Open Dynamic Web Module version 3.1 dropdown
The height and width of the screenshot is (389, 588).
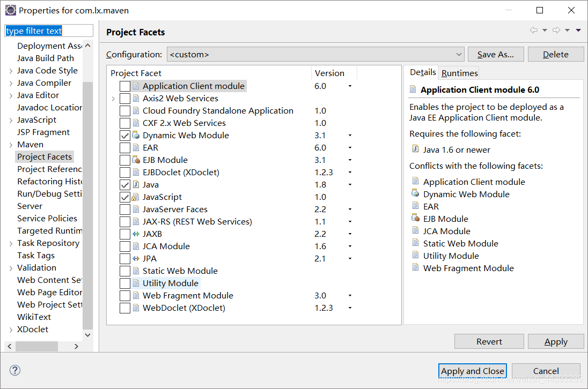[x=350, y=135]
